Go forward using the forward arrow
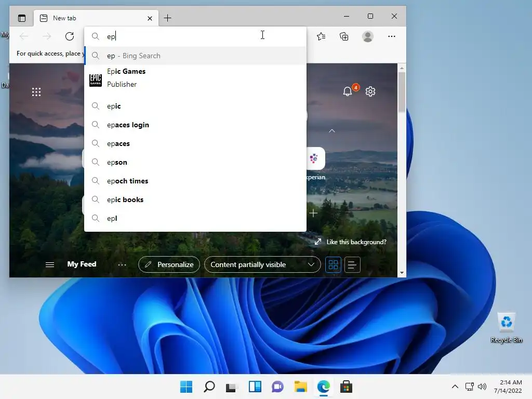This screenshot has height=399, width=532. pos(47,36)
